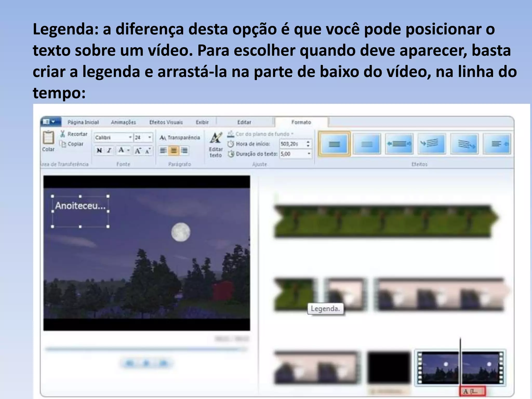The width and height of the screenshot is (532, 399).
Task: Select the pink sky clip in third row
Action: pos(317,367)
